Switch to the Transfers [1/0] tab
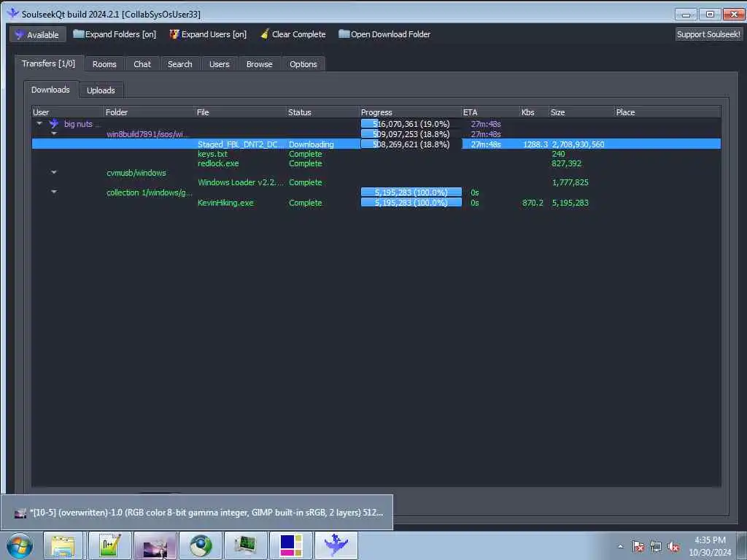 point(49,63)
